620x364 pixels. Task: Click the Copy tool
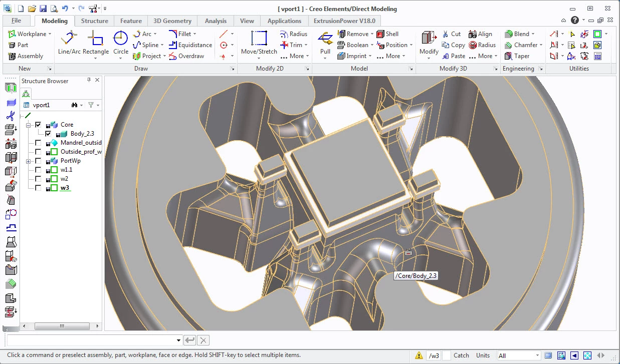453,45
